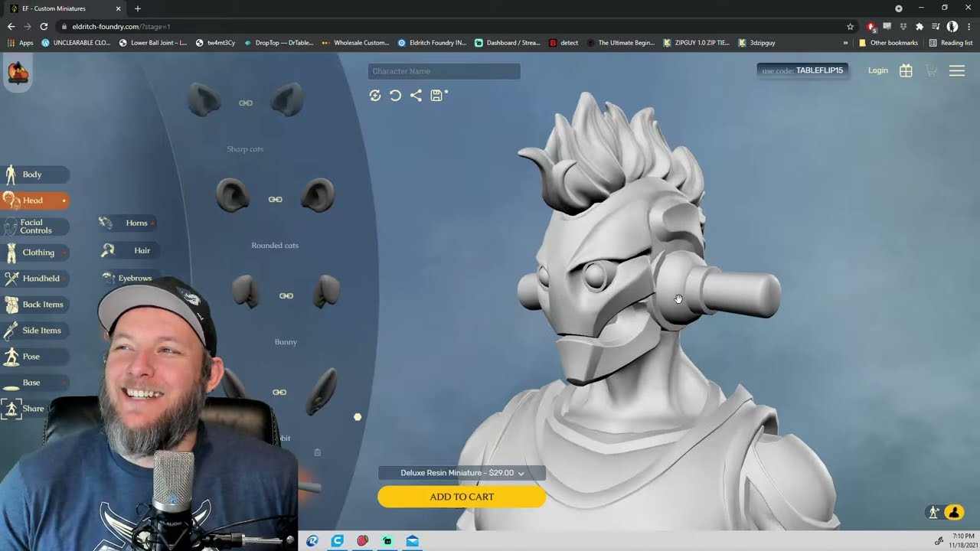Open the Share option in sidebar
Screen dimensions: 980x551
pyautogui.click(x=24, y=409)
